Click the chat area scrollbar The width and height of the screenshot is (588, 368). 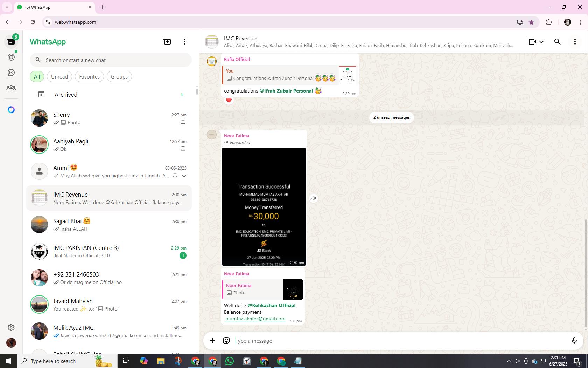click(x=586, y=273)
